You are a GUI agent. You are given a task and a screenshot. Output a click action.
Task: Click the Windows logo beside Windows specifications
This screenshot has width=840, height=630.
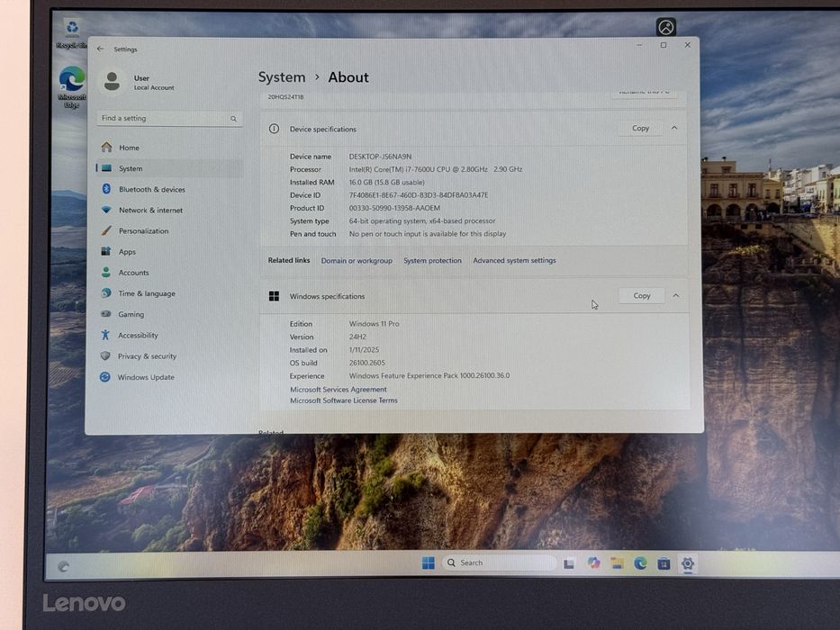coord(274,296)
